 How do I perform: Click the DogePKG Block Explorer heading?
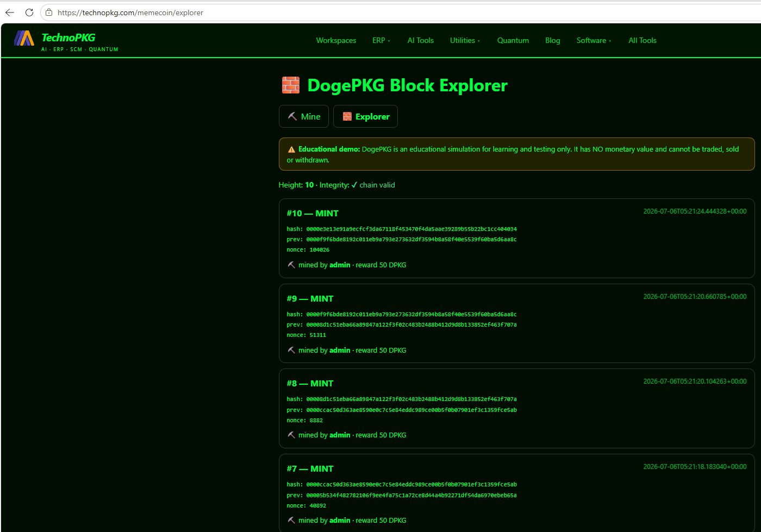point(408,85)
